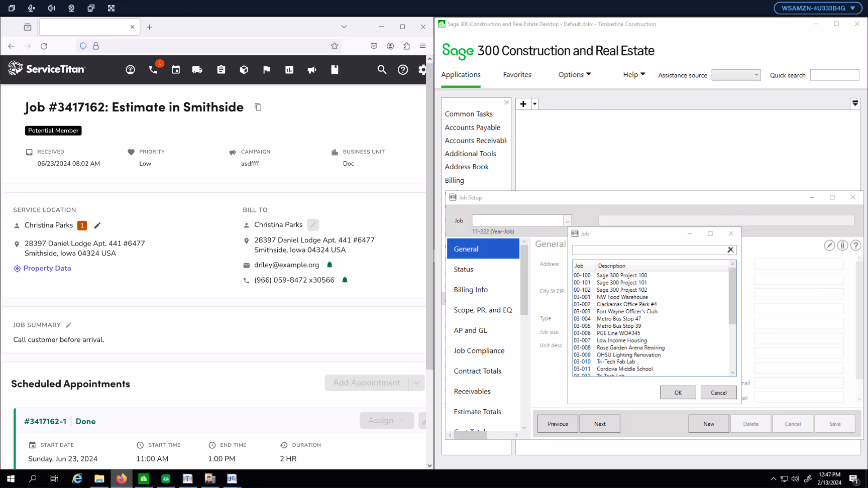Screen dimensions: 868x488
Task: Select the Billing Info section
Action: pyautogui.click(x=483, y=290)
